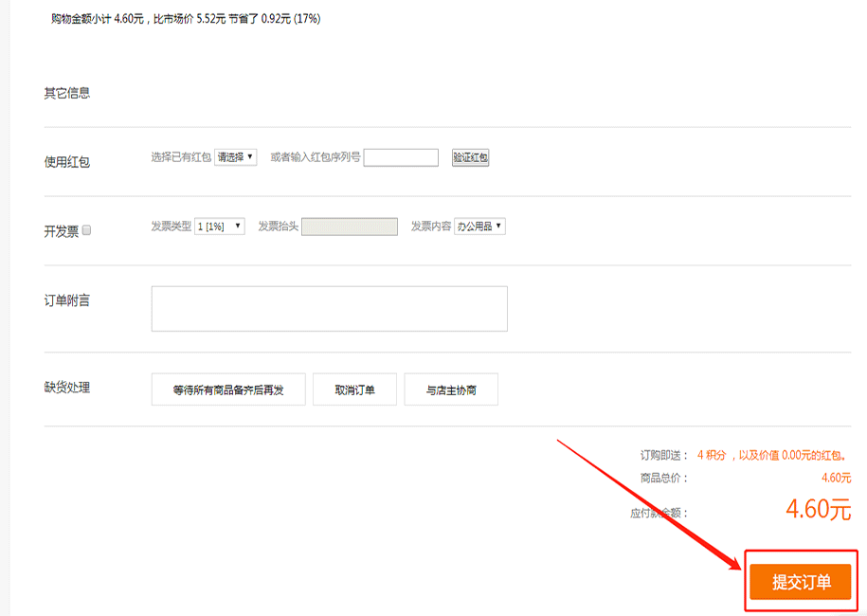This screenshot has width=867, height=616.
Task: Click the 其它信息 section heading
Action: 66,93
